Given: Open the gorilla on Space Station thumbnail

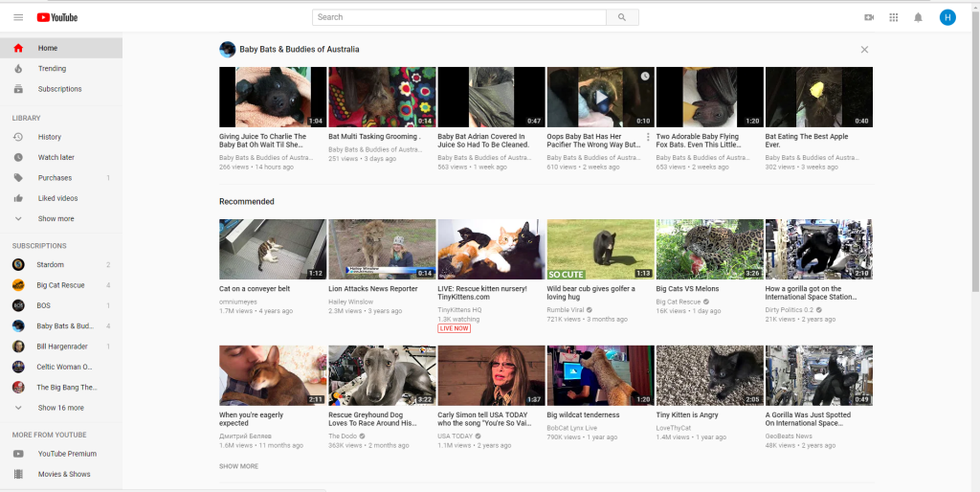Looking at the screenshot, I should pos(819,249).
